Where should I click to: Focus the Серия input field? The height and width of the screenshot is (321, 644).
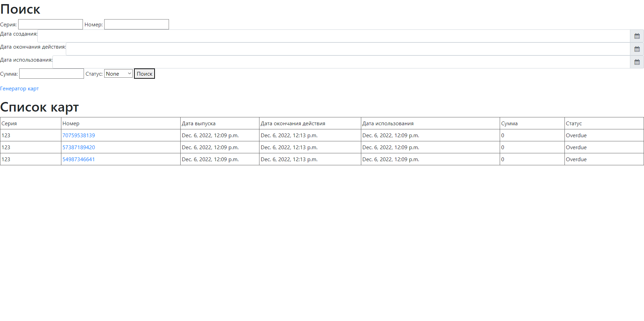[50, 24]
